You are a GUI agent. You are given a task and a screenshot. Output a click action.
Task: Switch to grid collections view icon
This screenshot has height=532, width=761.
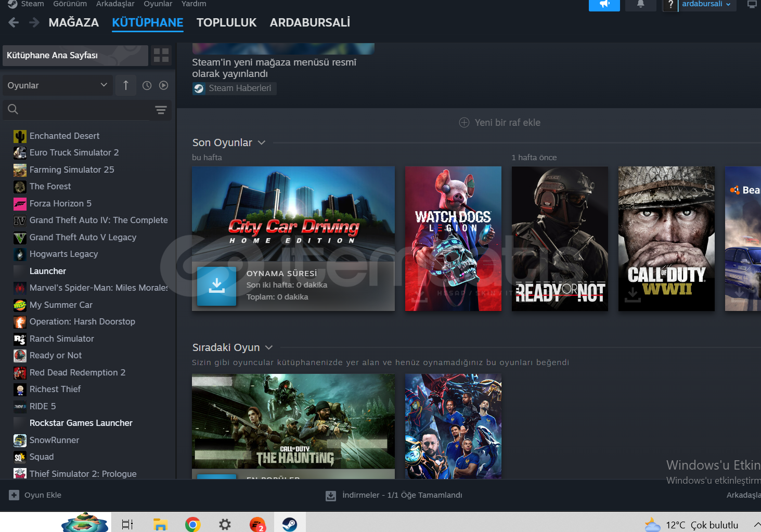point(161,55)
